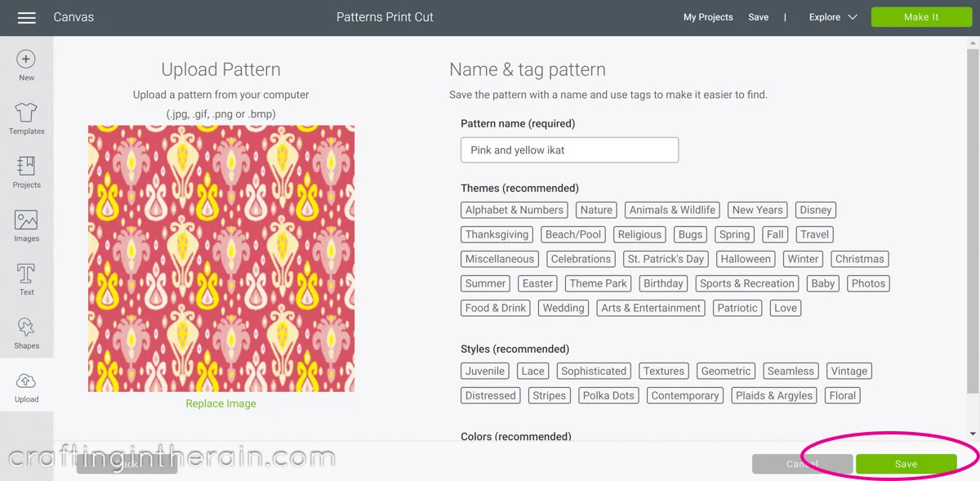Toggle the Nature theme tag

tap(596, 210)
